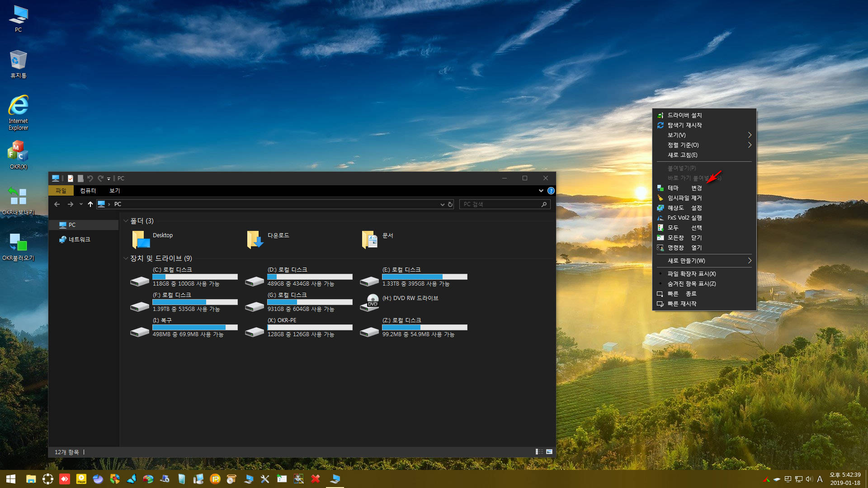
Task: Switch to large icons view in status bar
Action: point(549,452)
